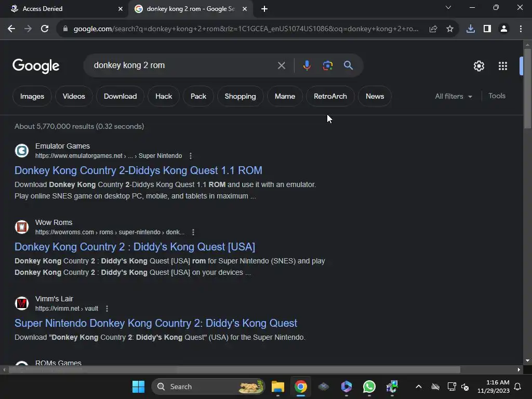Click Emulator Games site favicon
The image size is (532, 399).
point(22,150)
